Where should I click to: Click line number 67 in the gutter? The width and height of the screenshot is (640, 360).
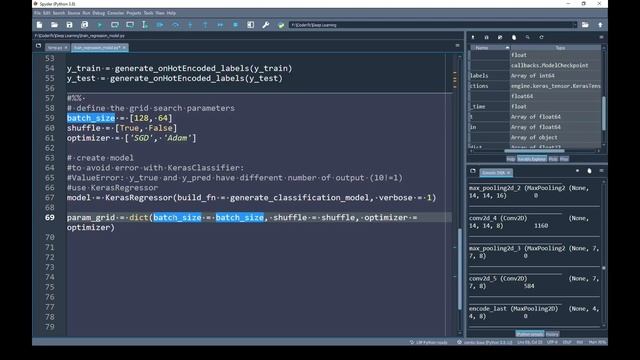point(49,198)
